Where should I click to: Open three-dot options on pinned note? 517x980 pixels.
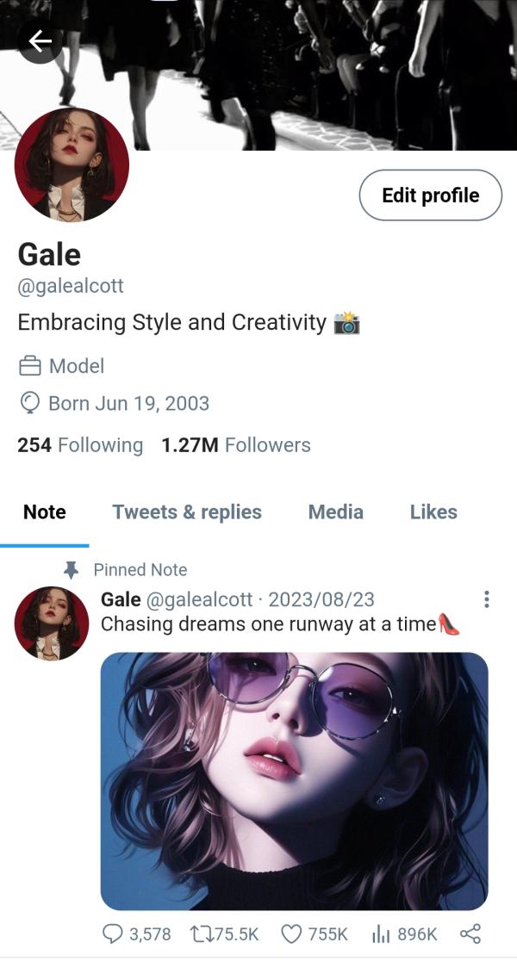[x=487, y=599]
